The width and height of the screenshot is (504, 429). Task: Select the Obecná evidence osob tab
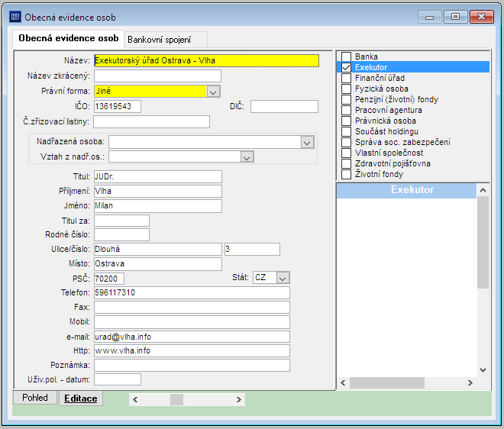(69, 39)
